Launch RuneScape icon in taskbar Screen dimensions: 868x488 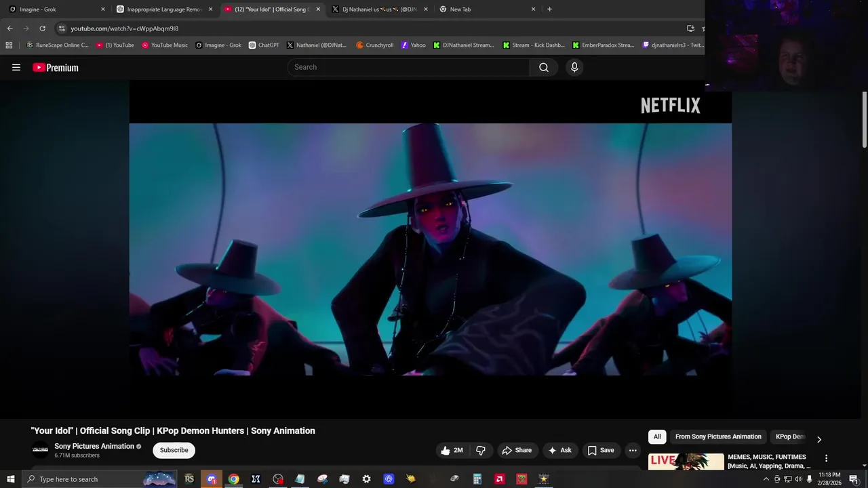(x=189, y=479)
